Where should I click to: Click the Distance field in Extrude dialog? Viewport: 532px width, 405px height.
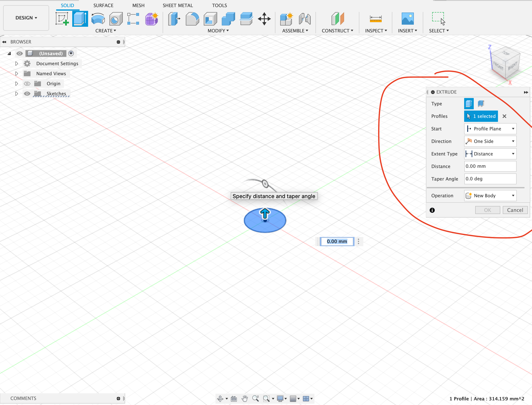pyautogui.click(x=490, y=166)
